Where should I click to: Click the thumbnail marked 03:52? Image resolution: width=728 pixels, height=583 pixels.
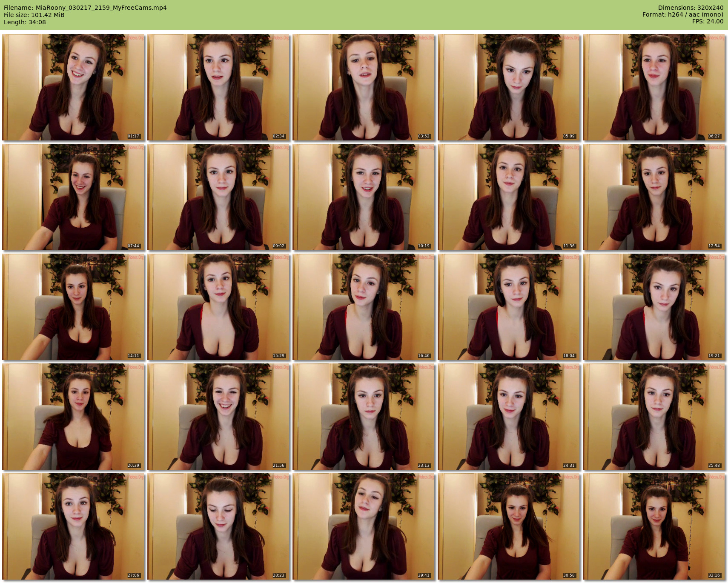tap(364, 87)
